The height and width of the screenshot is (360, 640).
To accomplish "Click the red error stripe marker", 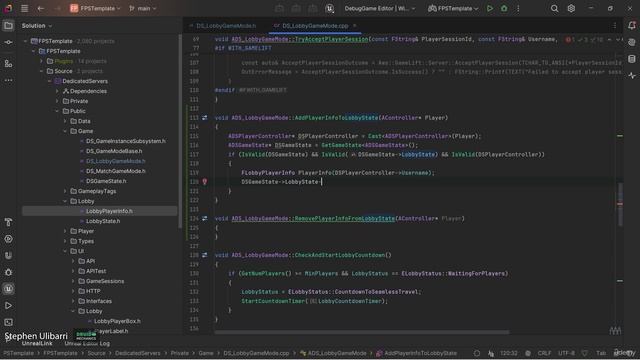I will [620, 204].
